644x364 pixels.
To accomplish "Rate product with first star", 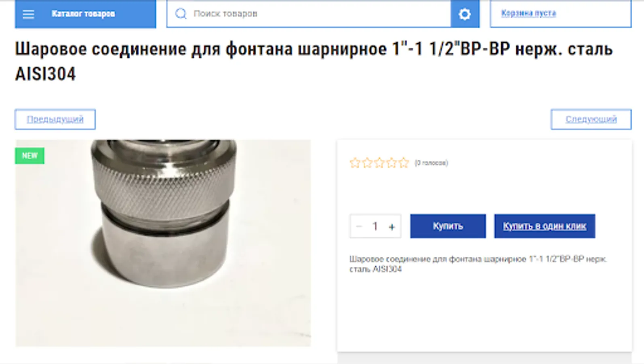I will tap(355, 163).
